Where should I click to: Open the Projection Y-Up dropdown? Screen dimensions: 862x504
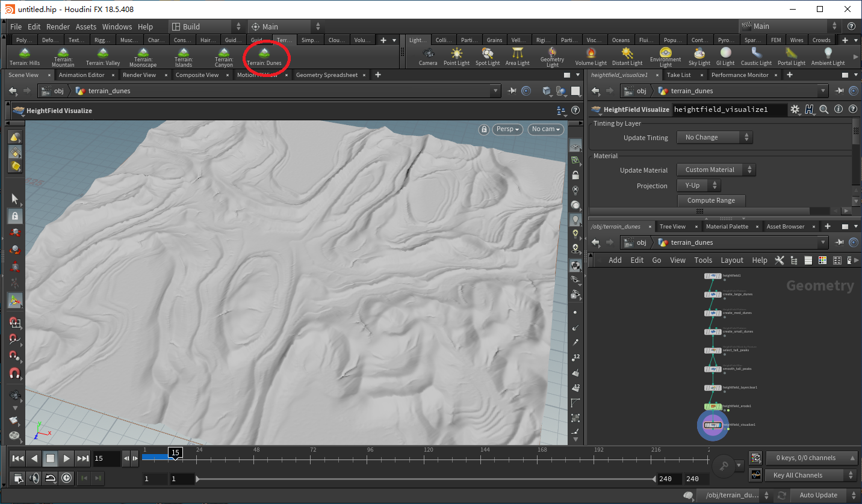point(698,185)
